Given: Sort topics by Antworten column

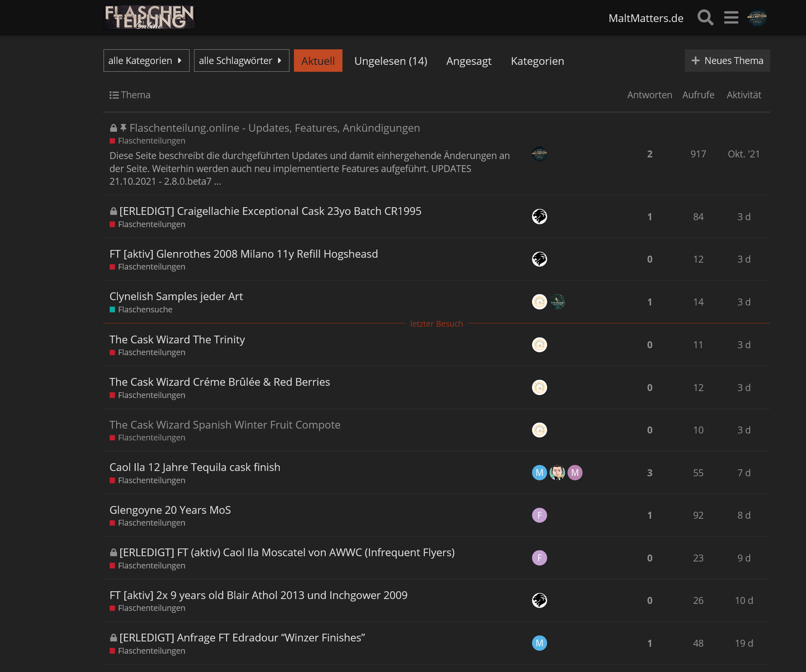Looking at the screenshot, I should pos(649,95).
